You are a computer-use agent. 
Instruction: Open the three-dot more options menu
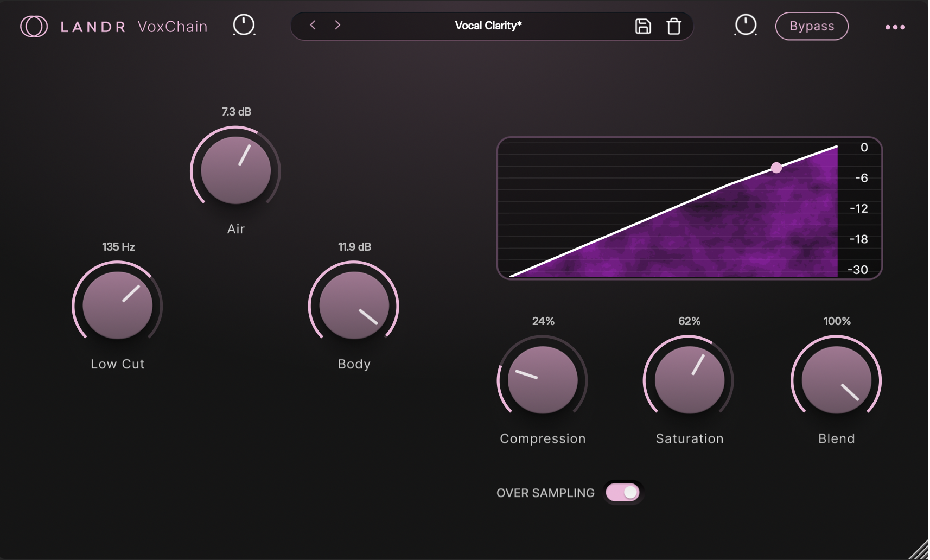895,27
